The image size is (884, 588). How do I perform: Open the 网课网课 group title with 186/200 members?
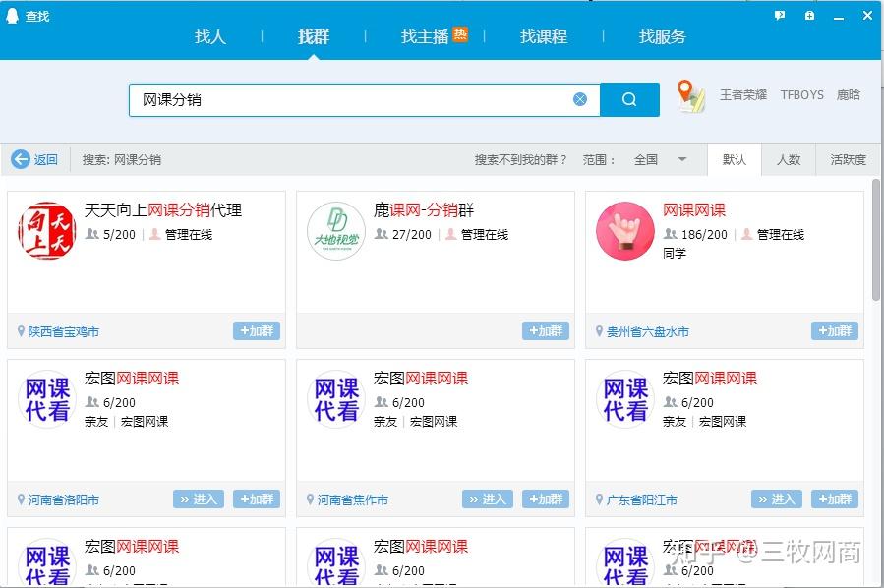click(694, 210)
